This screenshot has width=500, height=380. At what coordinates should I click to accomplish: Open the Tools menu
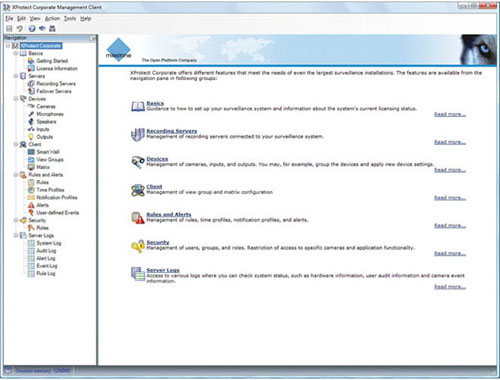click(x=70, y=18)
